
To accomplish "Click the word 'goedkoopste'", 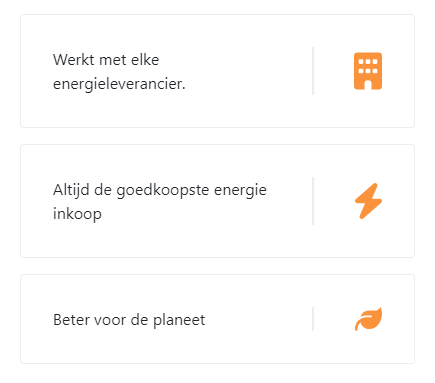I will 163,191.
